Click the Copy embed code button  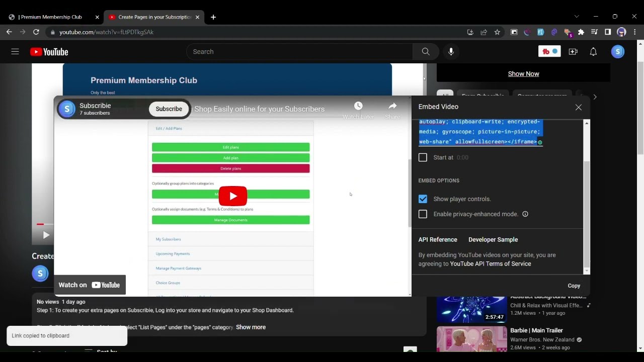[574, 286]
